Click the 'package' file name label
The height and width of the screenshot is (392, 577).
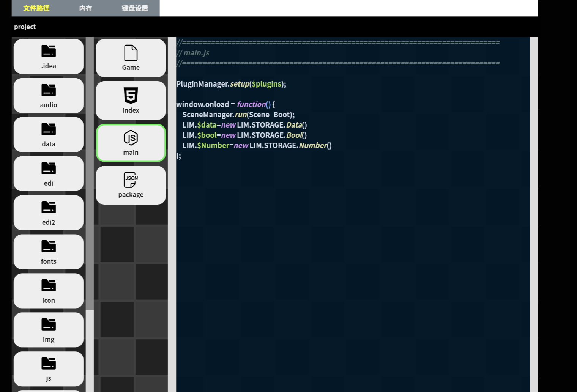(x=131, y=195)
